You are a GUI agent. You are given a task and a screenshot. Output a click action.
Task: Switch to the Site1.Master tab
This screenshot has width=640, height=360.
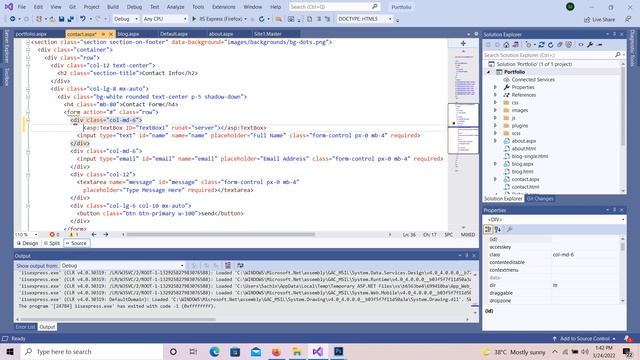point(268,34)
